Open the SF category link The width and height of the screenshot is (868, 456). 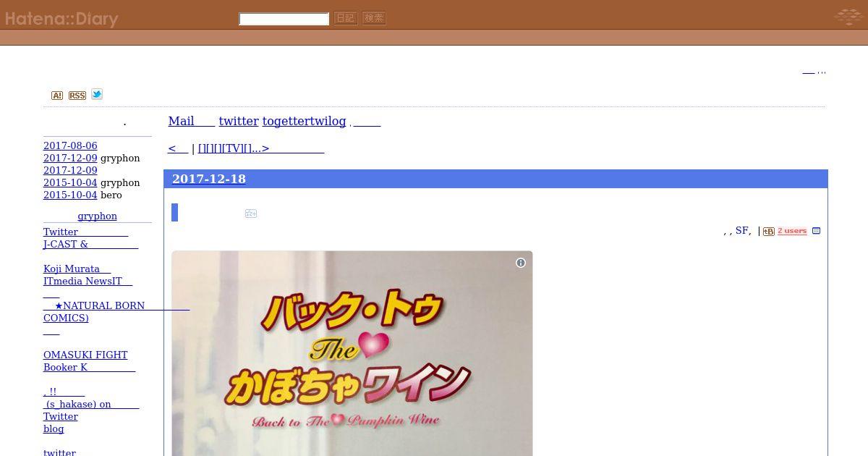[742, 230]
